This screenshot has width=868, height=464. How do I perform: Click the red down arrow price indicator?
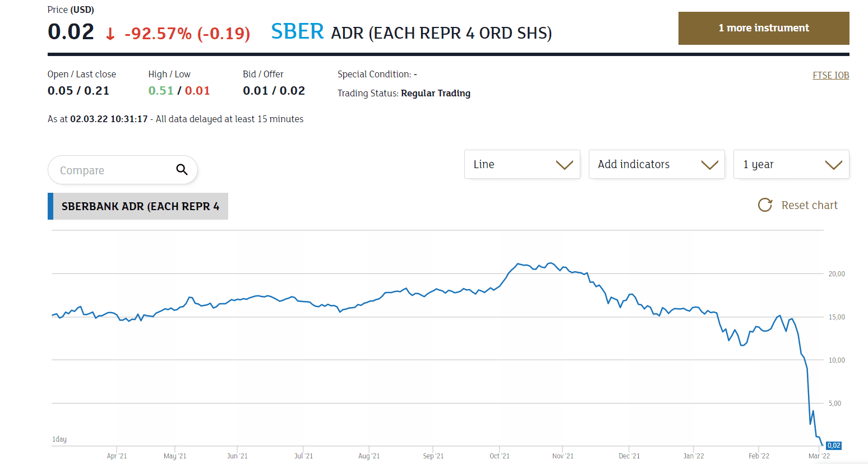click(110, 34)
